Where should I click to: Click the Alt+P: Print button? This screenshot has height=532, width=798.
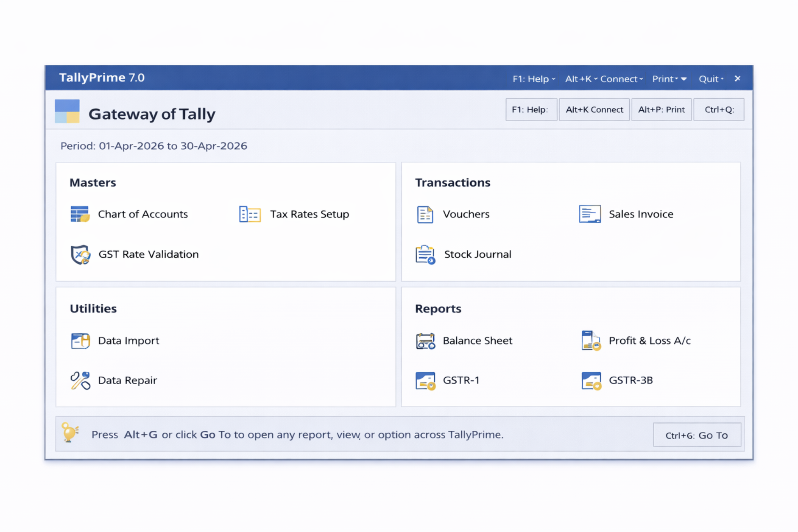(661, 110)
